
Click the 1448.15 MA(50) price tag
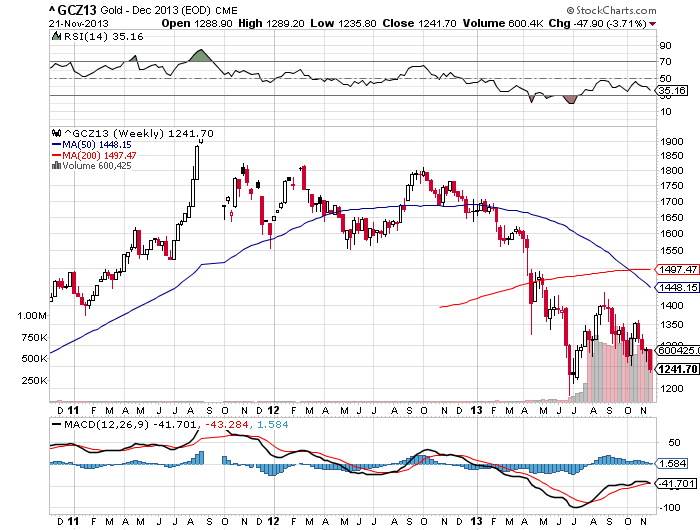[x=676, y=287]
